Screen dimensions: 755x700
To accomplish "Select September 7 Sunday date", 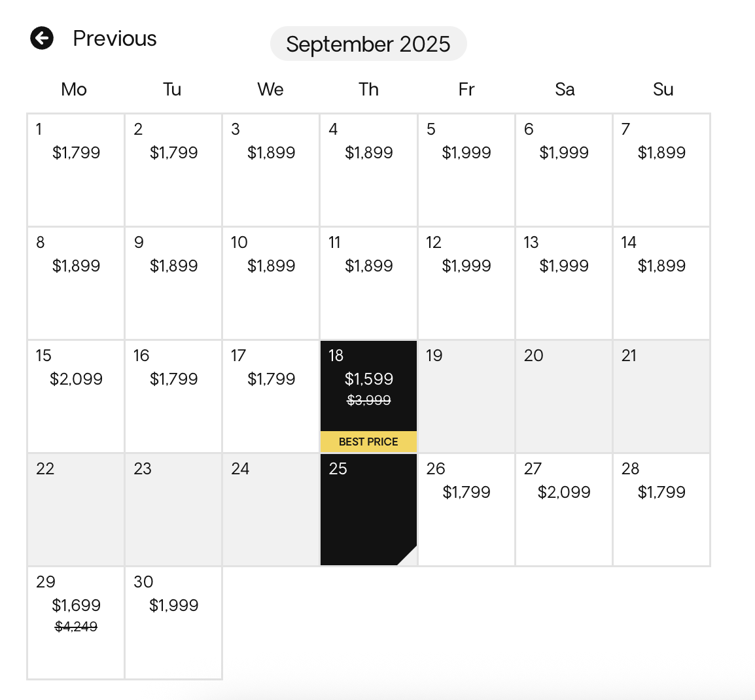I will (x=661, y=170).
